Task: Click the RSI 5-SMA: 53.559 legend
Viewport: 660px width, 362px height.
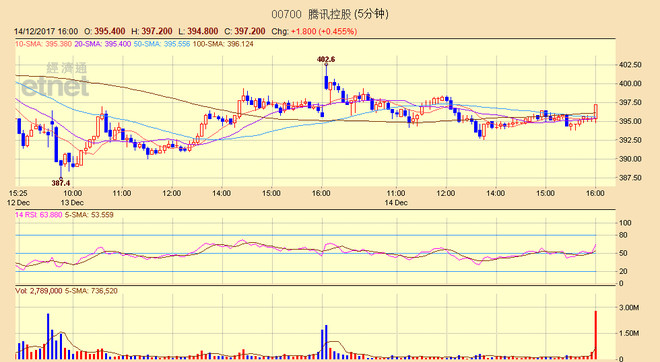Action: 89,215
